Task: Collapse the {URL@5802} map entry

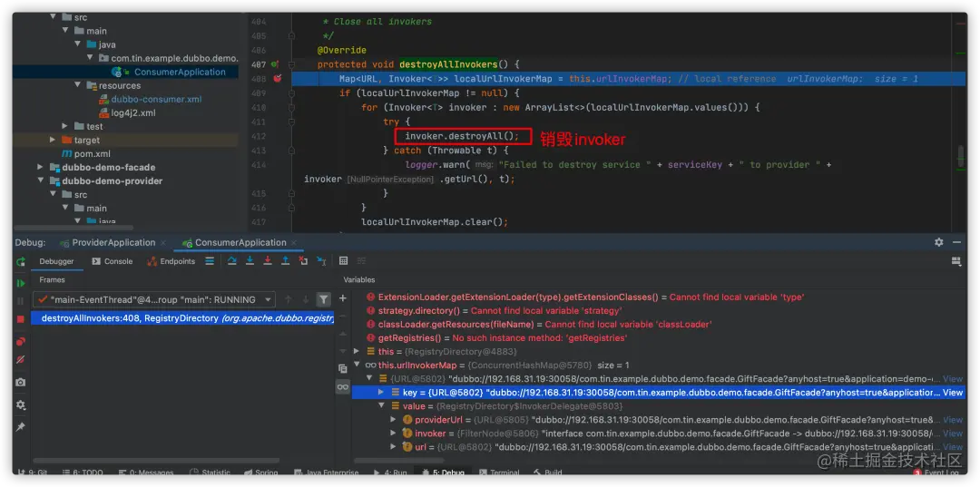Action: [370, 378]
